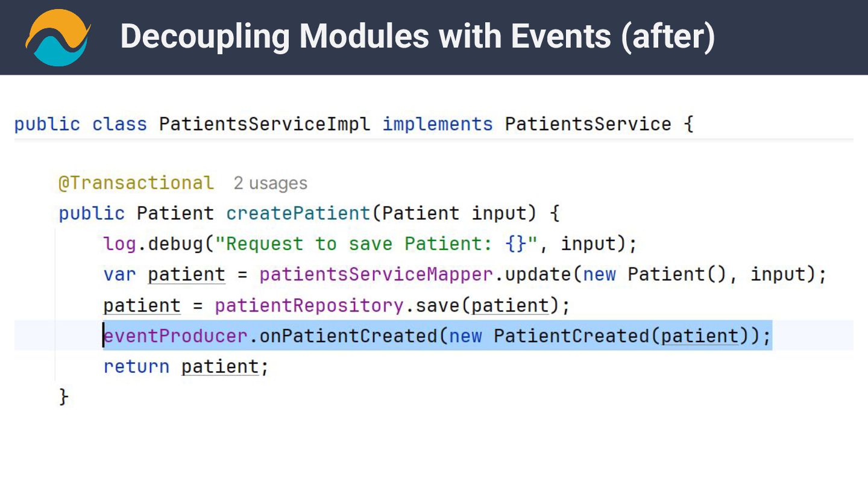This screenshot has width=868, height=488.
Task: Click the PatientsService interface name
Action: (588, 124)
